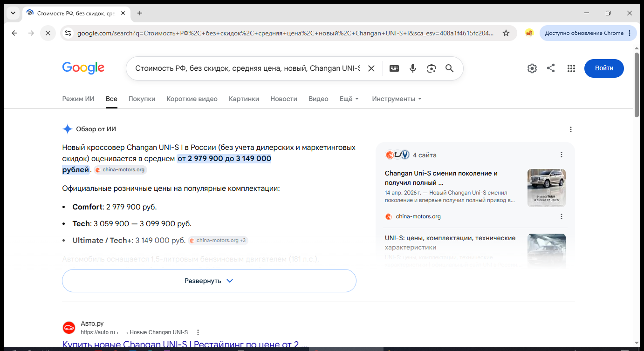Switch to the "Видео" tab
Screen dimensions: 644x351
coord(318,99)
